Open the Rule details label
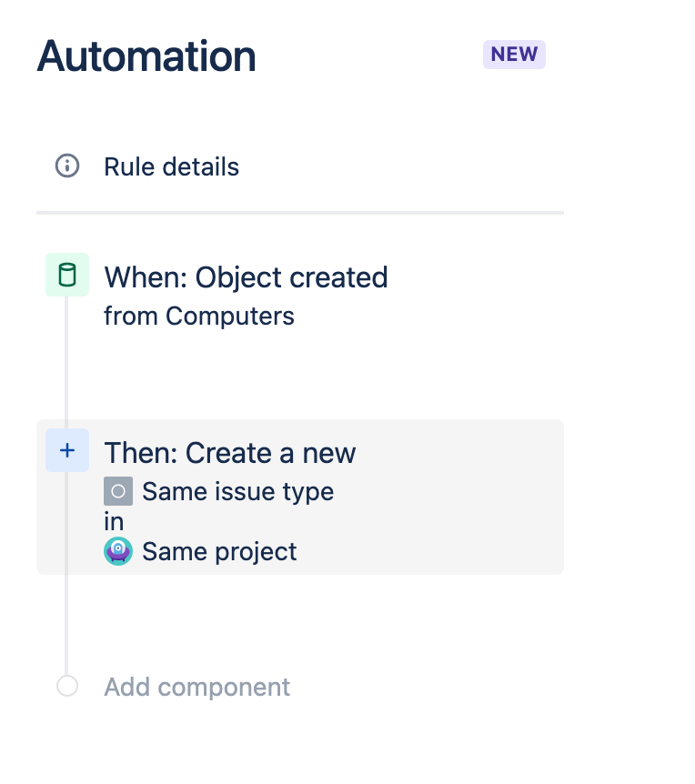The image size is (695, 784). pyautogui.click(x=171, y=167)
